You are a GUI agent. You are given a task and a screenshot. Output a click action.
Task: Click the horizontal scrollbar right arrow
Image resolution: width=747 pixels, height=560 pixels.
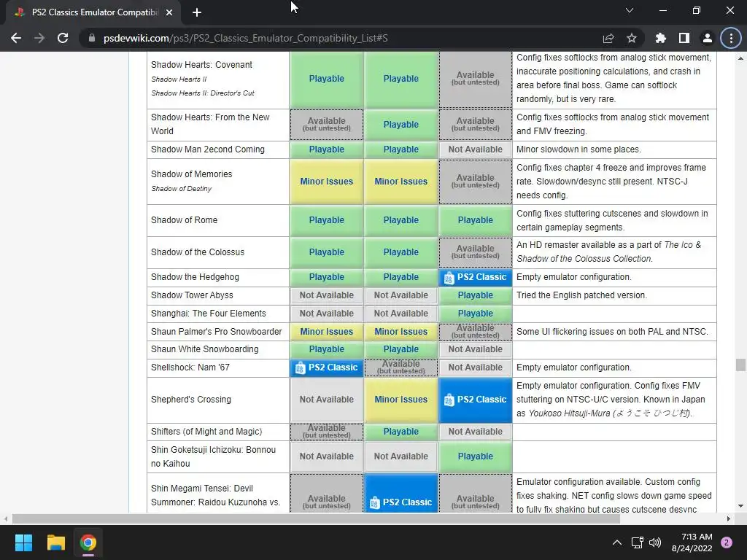(x=728, y=518)
